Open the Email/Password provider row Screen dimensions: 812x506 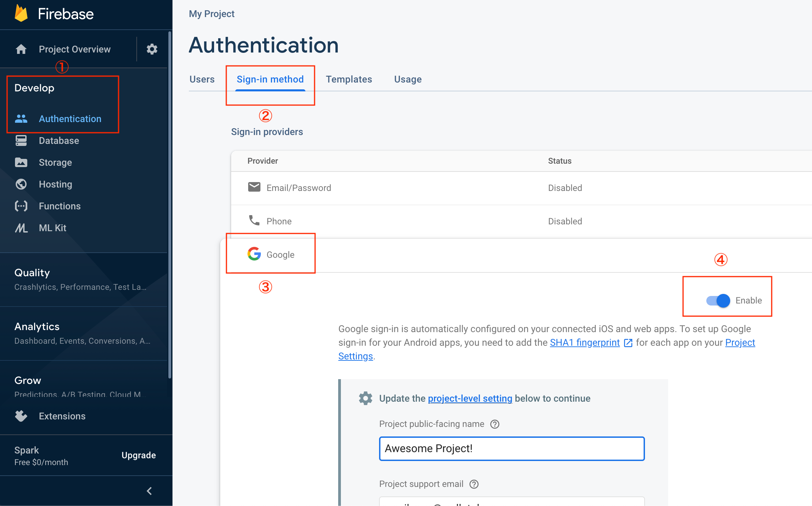[521, 188]
